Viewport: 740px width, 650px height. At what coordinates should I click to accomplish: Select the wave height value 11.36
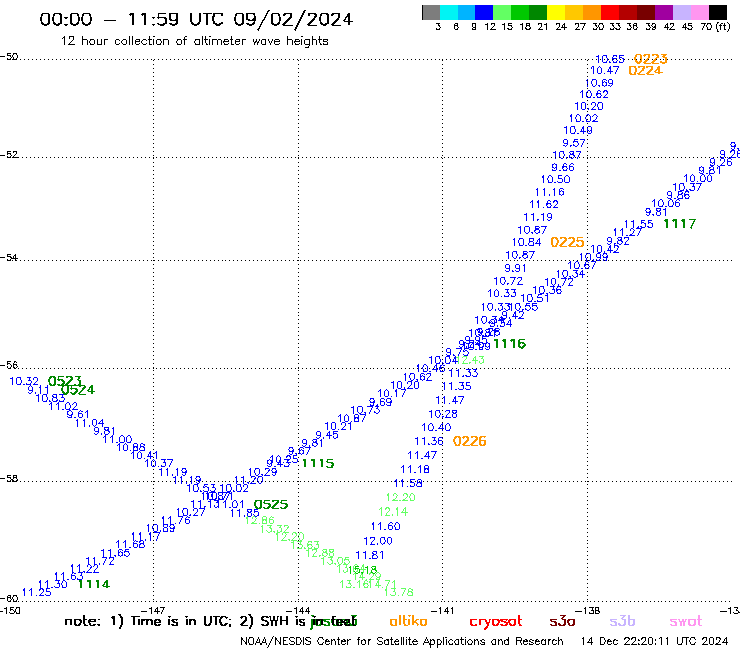click(429, 441)
